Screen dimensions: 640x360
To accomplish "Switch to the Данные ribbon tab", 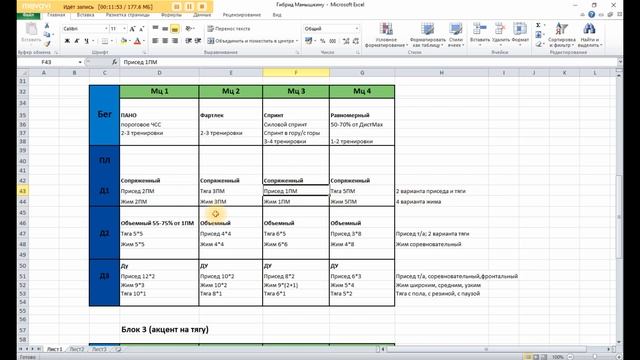I will [x=202, y=15].
